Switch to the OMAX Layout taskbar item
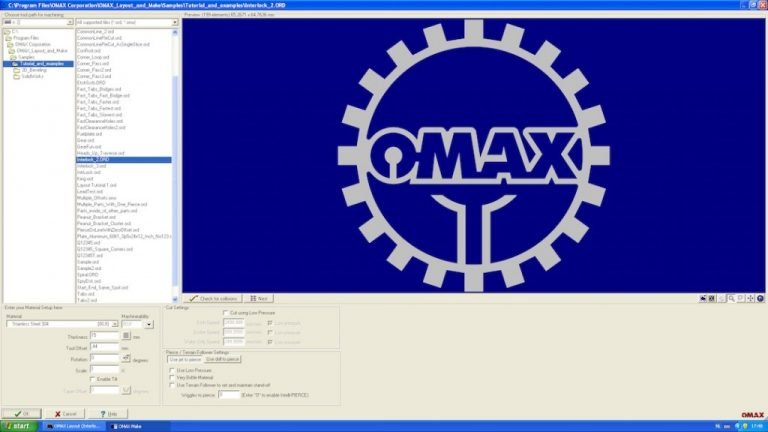This screenshot has width=768, height=432. click(74, 426)
